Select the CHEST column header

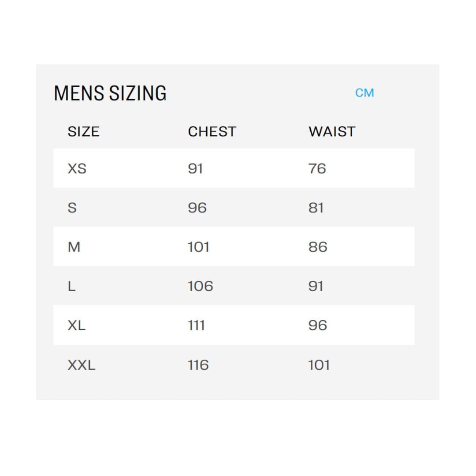coord(212,132)
